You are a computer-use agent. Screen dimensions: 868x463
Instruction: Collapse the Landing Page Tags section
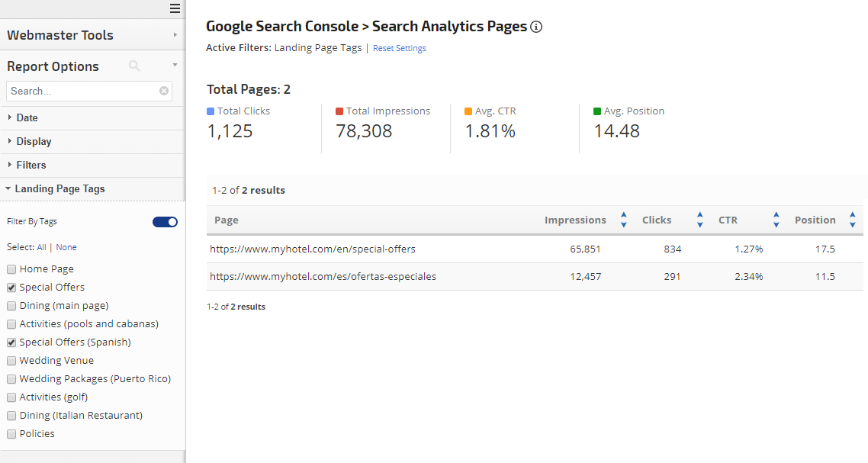(x=59, y=188)
